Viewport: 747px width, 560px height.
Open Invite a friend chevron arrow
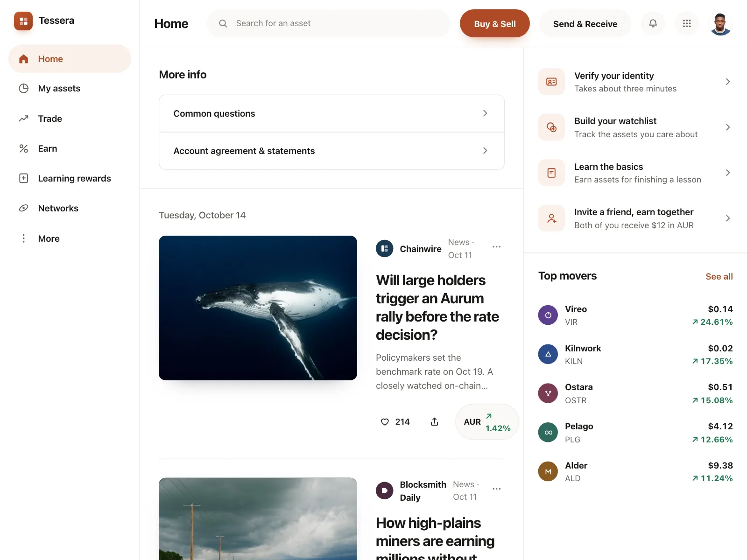pyautogui.click(x=728, y=218)
